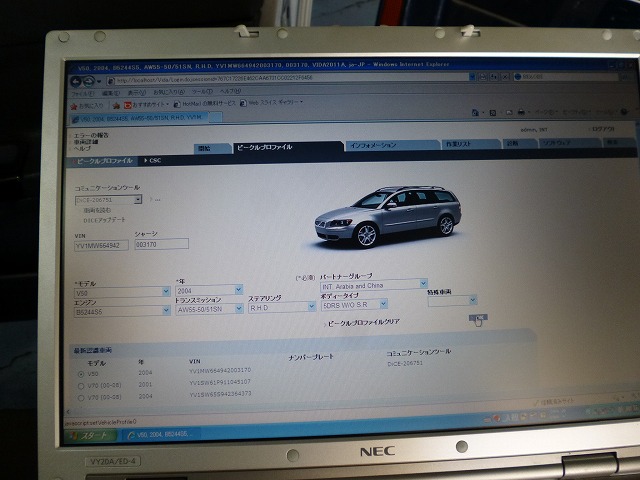Click VIN text YV1SW61P911045107 in list

[x=220, y=382]
